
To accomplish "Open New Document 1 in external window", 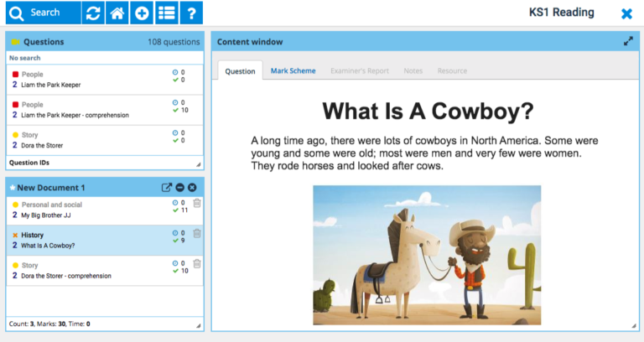I will pyautogui.click(x=167, y=187).
